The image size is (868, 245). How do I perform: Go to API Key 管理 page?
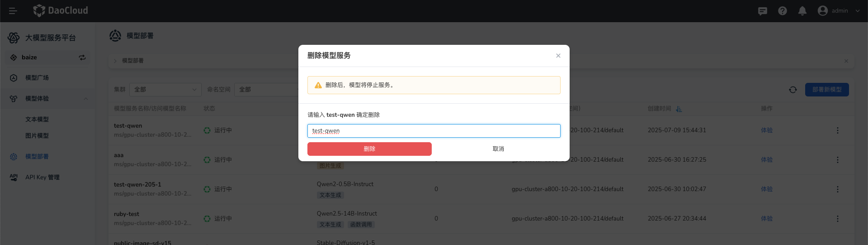[42, 178]
